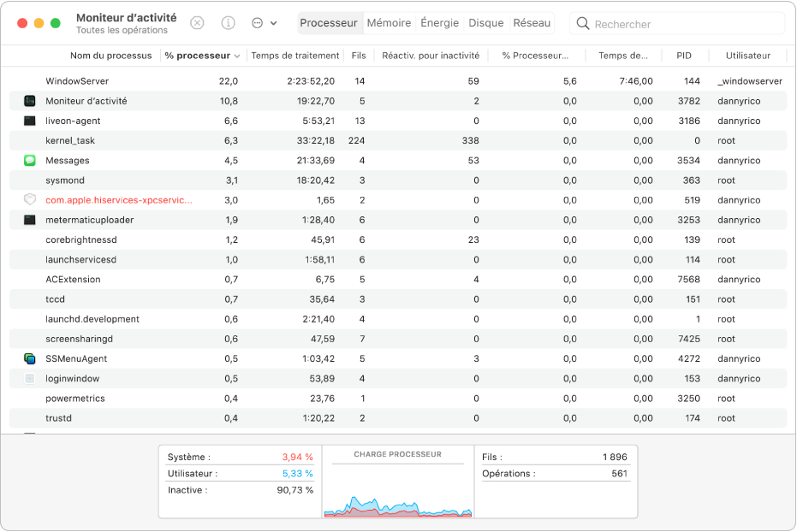
Task: Click PID value 3782
Action: click(689, 101)
